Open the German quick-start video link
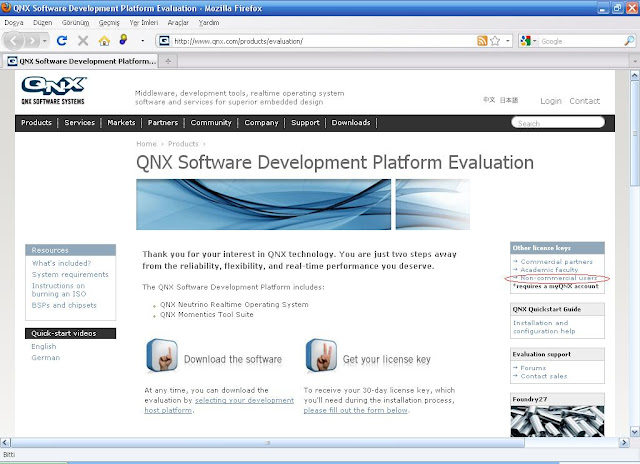The width and height of the screenshot is (640, 464). [45, 357]
